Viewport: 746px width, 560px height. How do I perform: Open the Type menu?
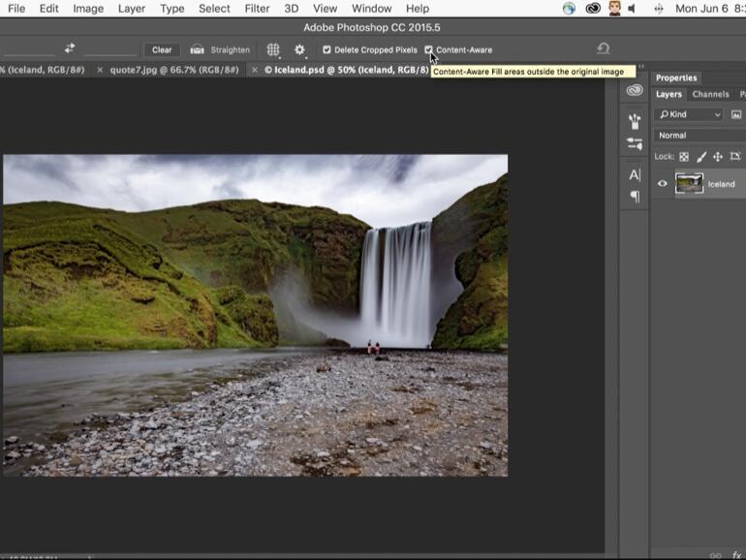[x=172, y=9]
